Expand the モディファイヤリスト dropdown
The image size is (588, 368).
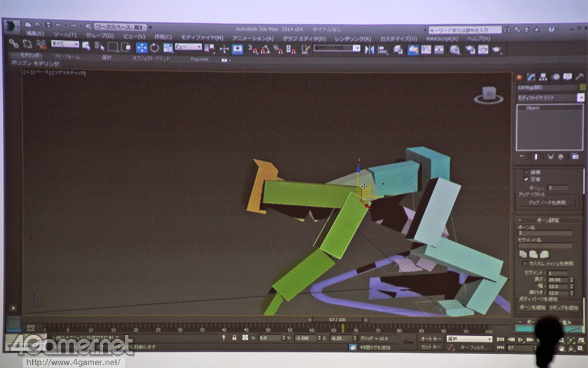(581, 98)
